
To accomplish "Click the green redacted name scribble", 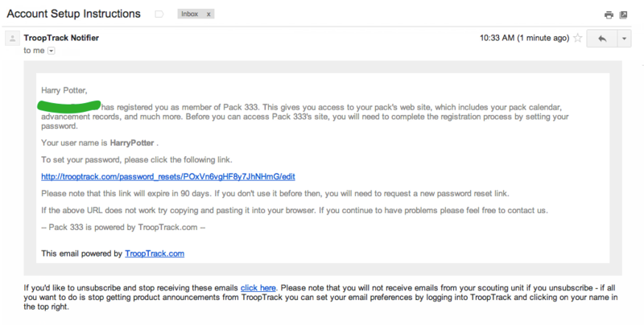I will (x=69, y=106).
